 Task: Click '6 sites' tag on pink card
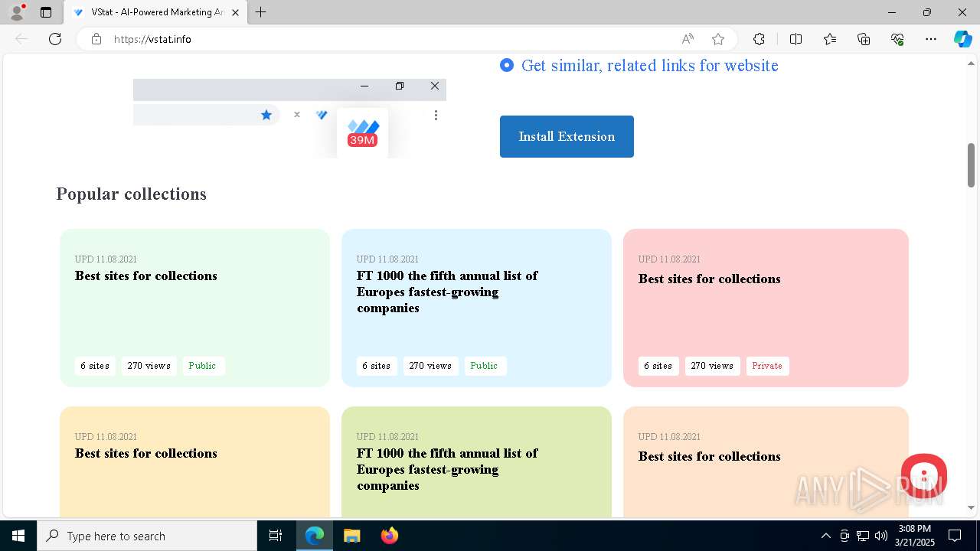[658, 366]
